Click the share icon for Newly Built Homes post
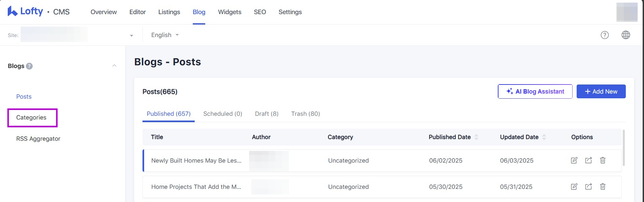This screenshot has width=644, height=202. click(x=588, y=160)
